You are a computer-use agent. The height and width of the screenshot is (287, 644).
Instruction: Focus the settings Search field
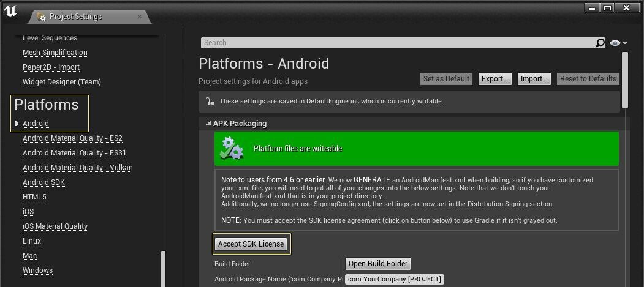398,43
